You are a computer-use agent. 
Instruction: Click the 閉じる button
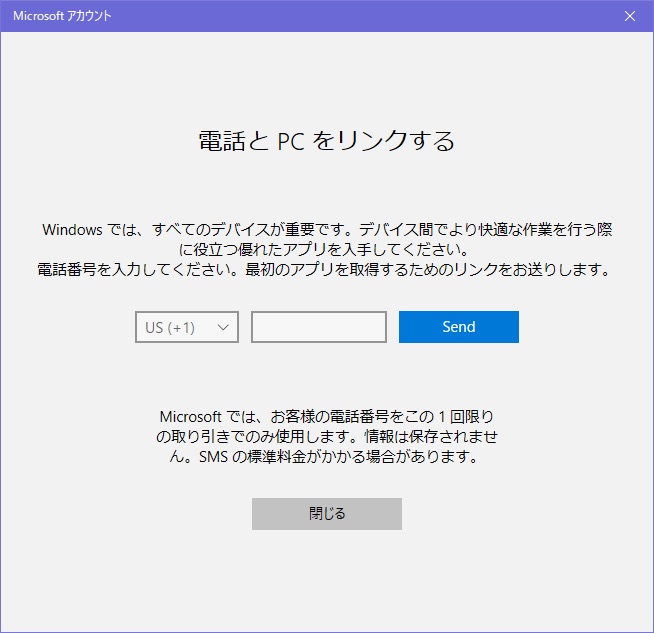click(x=327, y=514)
